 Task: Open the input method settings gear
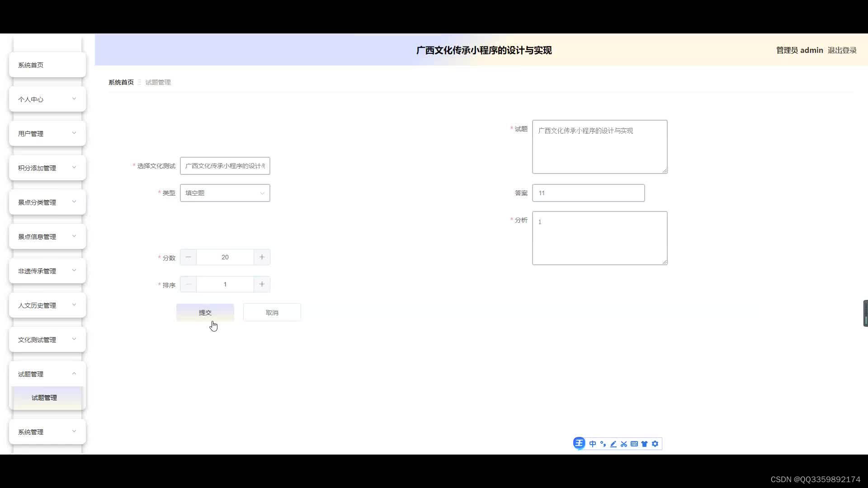(x=655, y=444)
